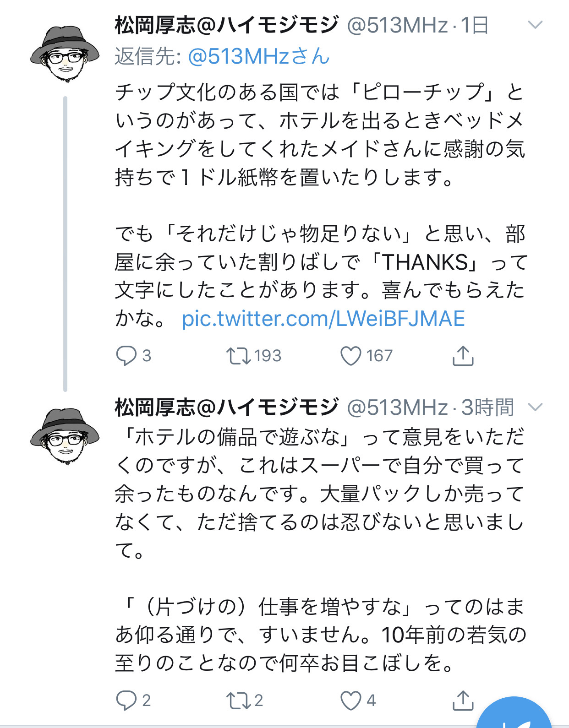Viewport: 569px width, 728px height.
Task: Share the second tweet
Action: 463,700
